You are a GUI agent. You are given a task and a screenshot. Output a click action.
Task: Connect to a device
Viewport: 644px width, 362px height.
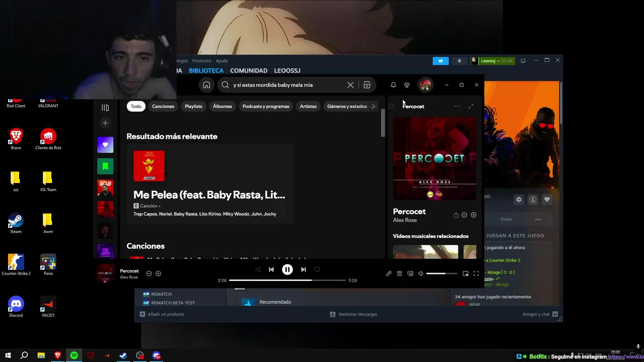pos(410,274)
